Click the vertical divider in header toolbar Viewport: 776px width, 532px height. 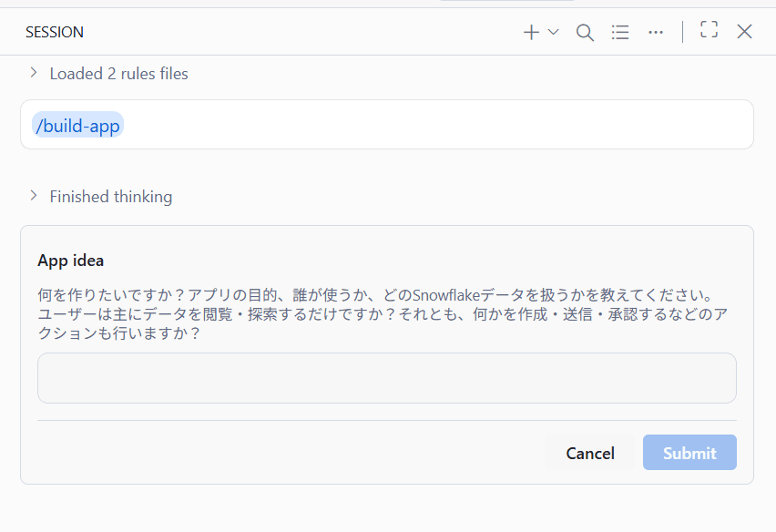coord(682,32)
